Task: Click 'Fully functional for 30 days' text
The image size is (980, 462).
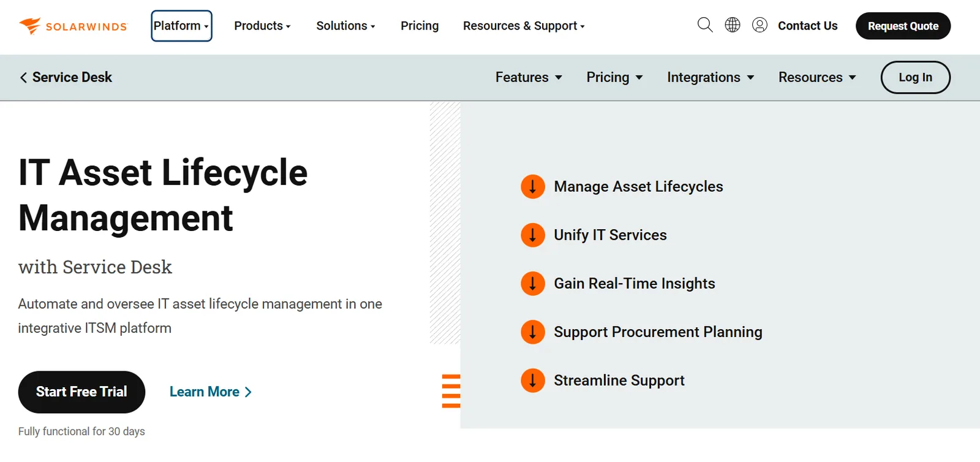Action: [x=81, y=431]
